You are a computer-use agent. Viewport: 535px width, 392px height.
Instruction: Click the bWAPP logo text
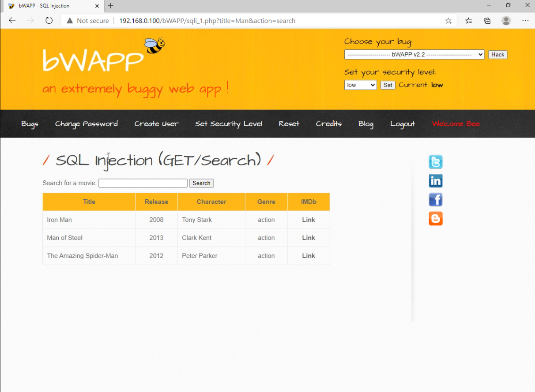(93, 60)
